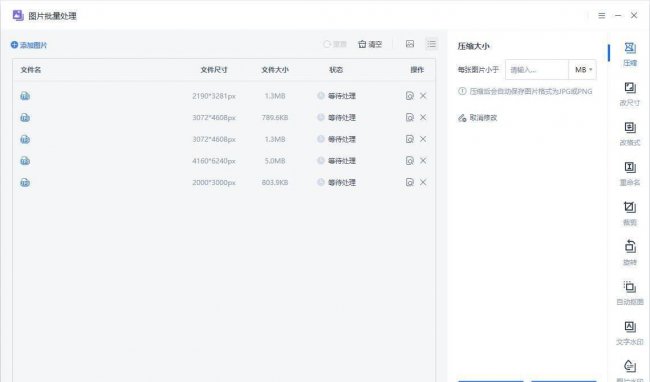Click the 添加图片 add images button

click(29, 45)
